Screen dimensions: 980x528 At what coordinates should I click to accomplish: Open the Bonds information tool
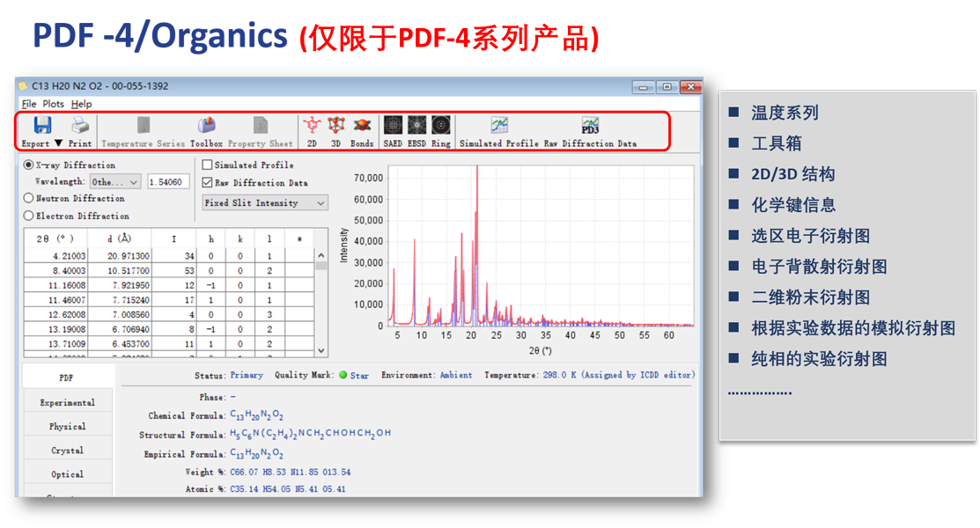pyautogui.click(x=362, y=132)
